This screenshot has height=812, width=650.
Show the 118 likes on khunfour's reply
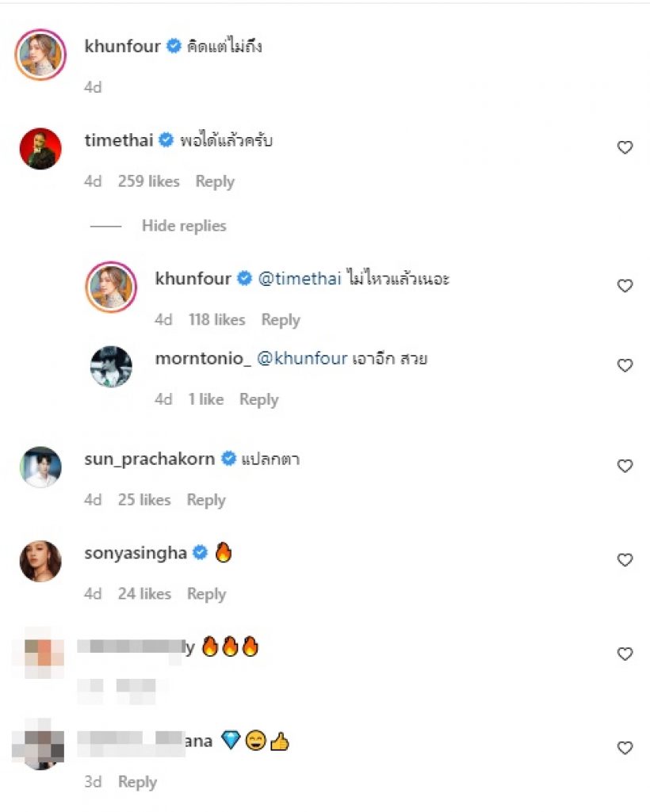click(217, 320)
